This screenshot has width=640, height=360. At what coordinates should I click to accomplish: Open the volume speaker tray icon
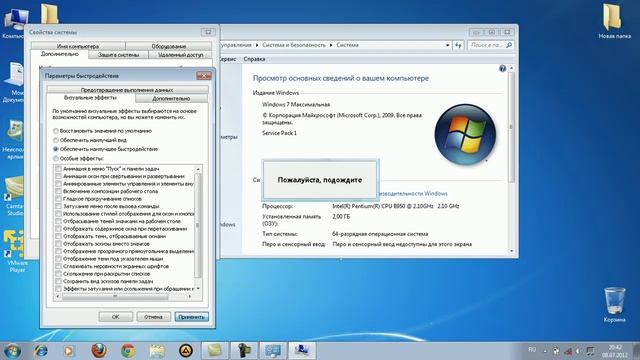point(578,351)
